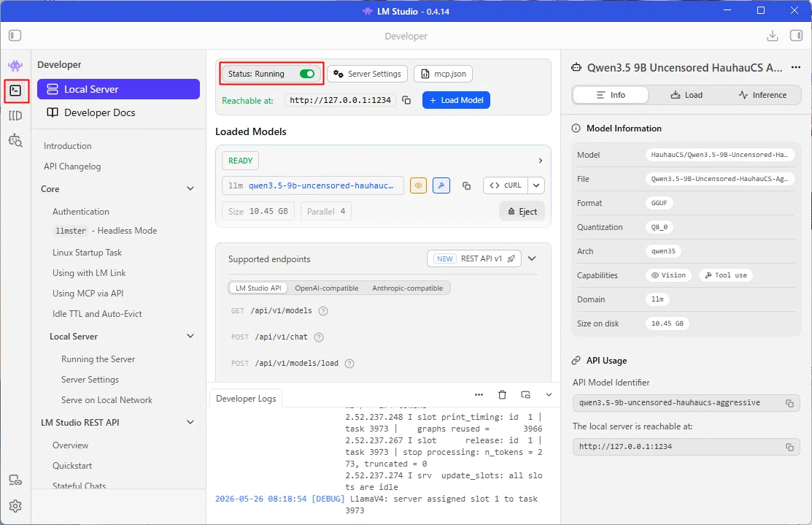Viewport: 812px width, 525px height.
Task: Collapse the Developer Logs panel
Action: 549,395
